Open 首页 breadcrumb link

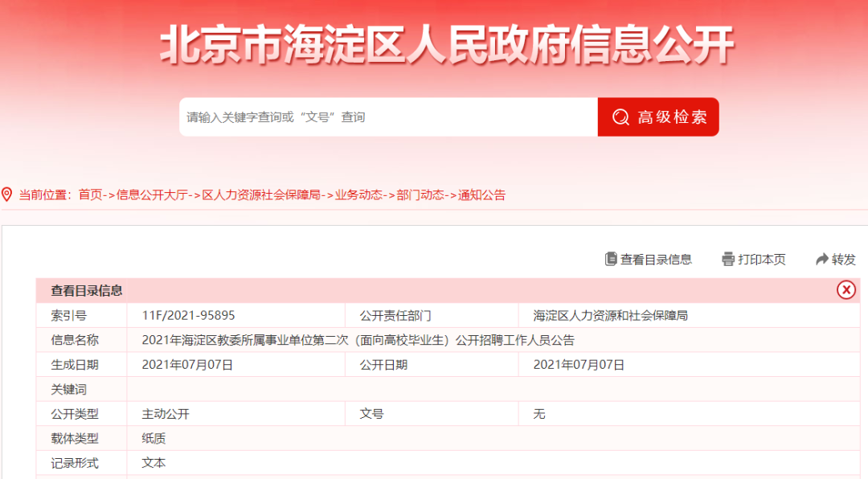point(90,195)
